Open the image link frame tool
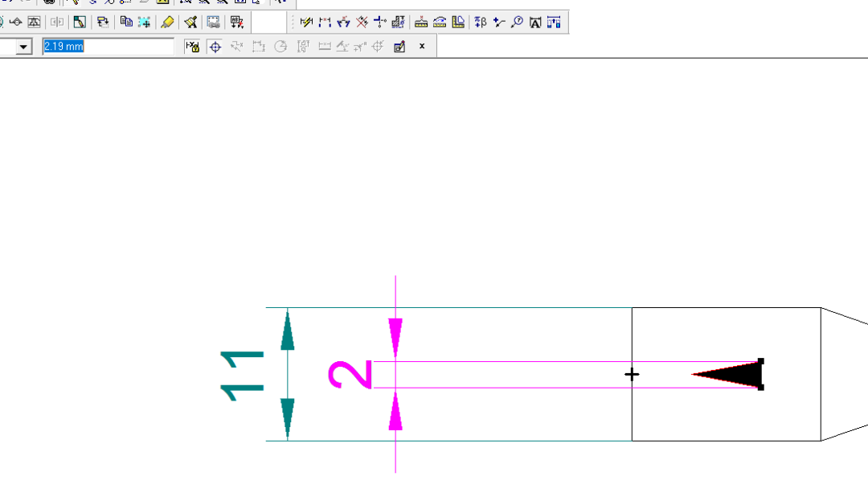 pyautogui.click(x=213, y=23)
